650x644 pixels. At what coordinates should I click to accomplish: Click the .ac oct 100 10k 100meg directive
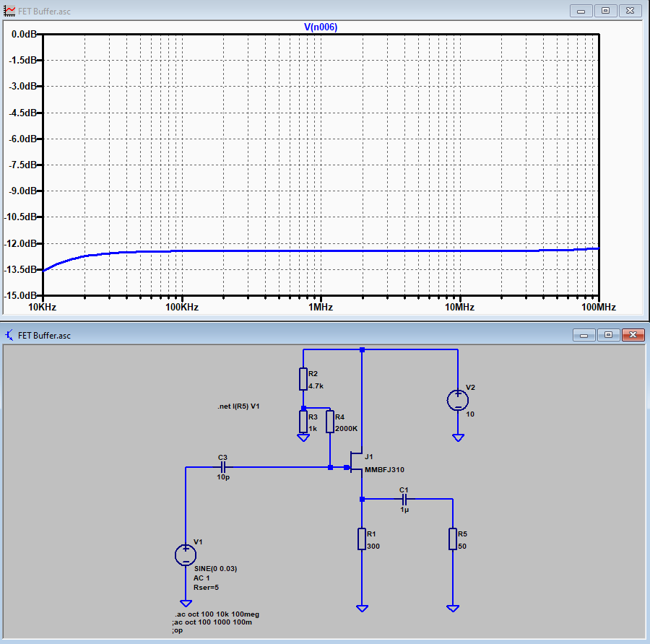[215, 614]
